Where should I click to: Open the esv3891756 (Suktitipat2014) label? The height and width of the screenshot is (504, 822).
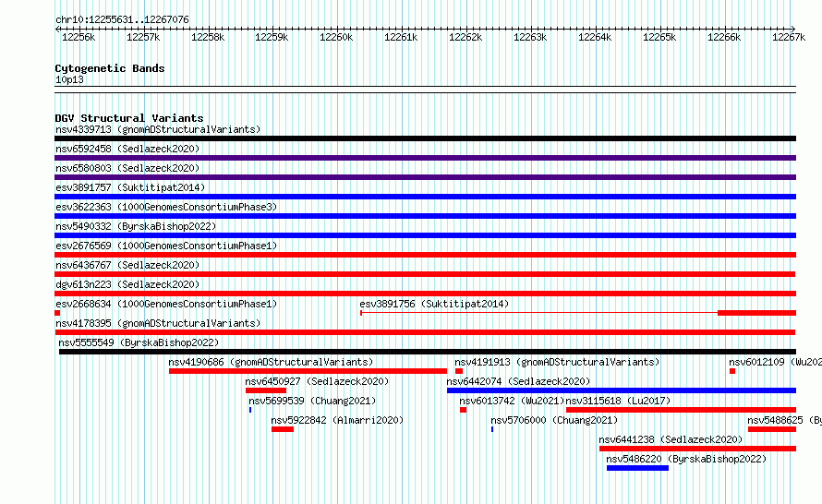pyautogui.click(x=434, y=304)
